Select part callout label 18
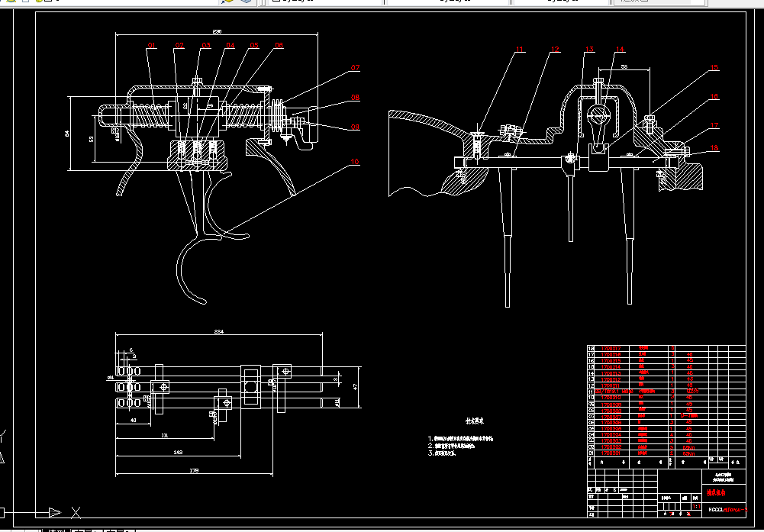Screen dimensions: 764x532 click(714, 147)
